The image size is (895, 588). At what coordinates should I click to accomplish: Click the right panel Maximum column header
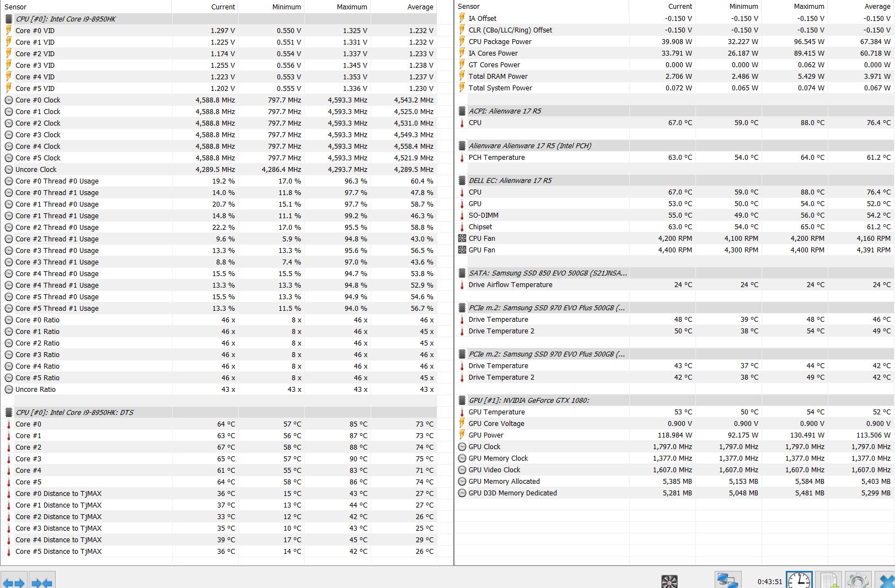click(808, 6)
